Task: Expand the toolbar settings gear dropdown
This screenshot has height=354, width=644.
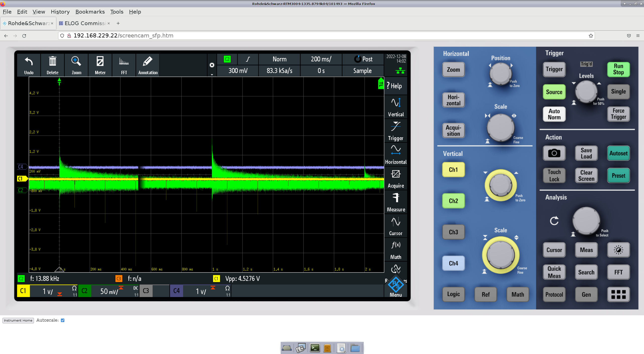Action: coord(212,66)
